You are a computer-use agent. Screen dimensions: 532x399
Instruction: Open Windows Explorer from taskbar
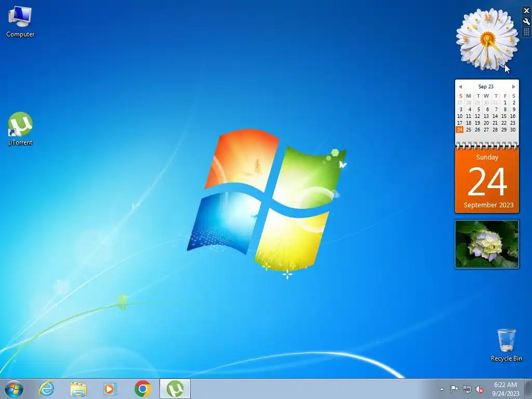pyautogui.click(x=78, y=389)
